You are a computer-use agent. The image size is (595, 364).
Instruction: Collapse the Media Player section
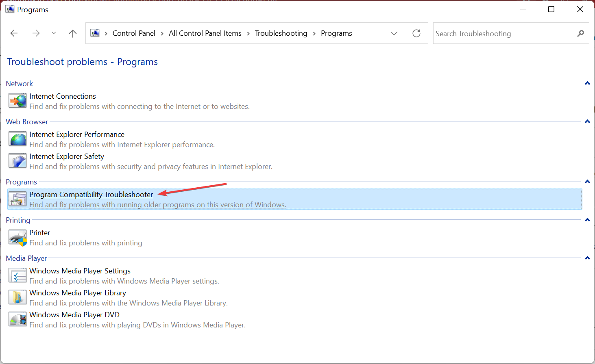coord(587,258)
